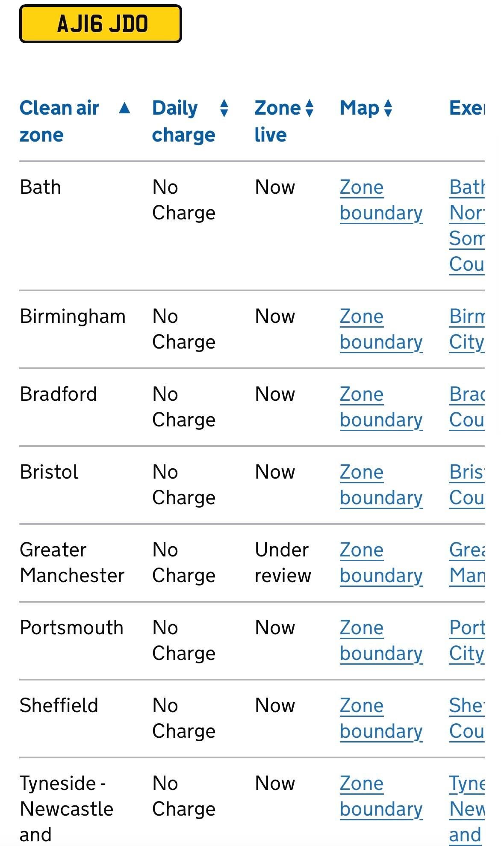Image resolution: width=504 pixels, height=846 pixels.
Task: Open Sheffield zone boundary link
Action: click(381, 719)
